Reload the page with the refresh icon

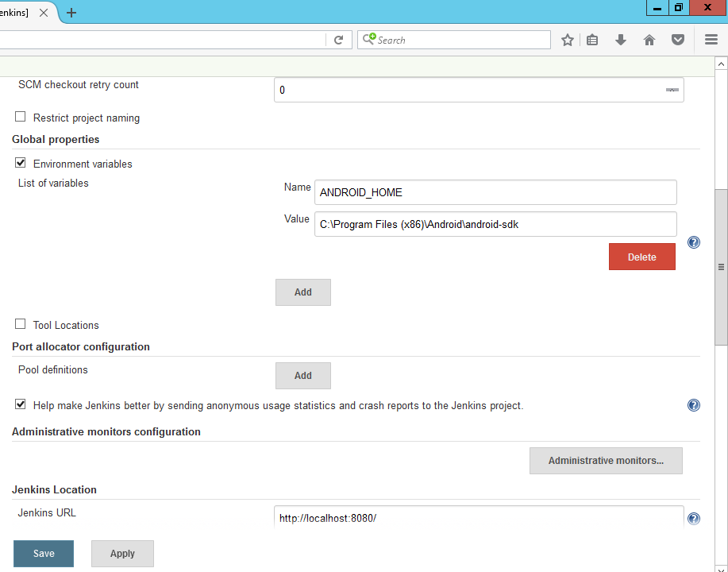338,40
